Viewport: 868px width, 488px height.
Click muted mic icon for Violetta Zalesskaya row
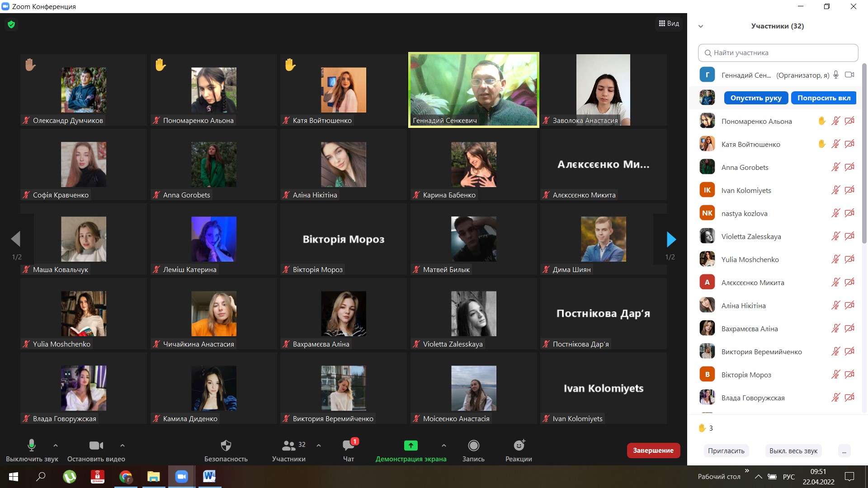[x=836, y=236]
